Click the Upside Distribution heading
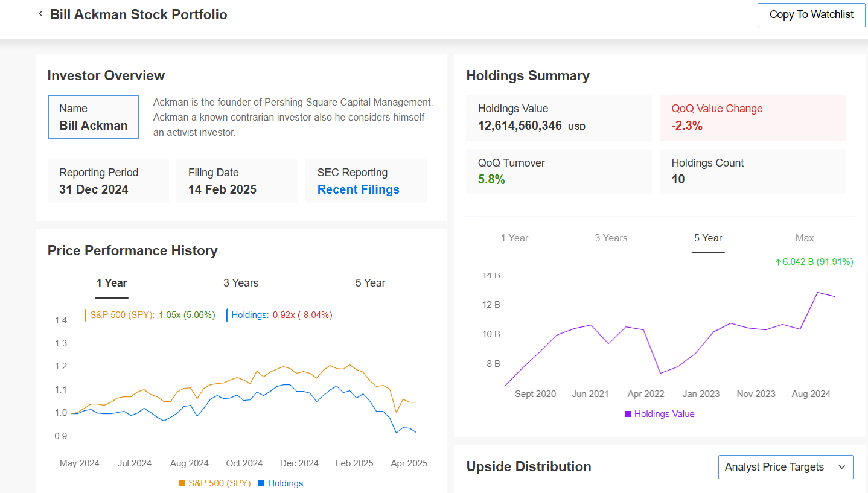 529,466
